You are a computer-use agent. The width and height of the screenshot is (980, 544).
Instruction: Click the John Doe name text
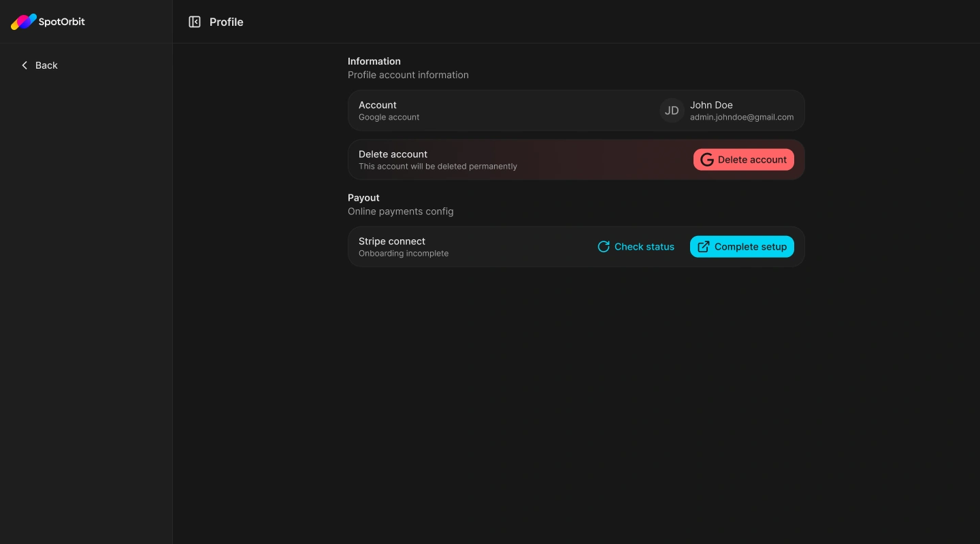[711, 105]
